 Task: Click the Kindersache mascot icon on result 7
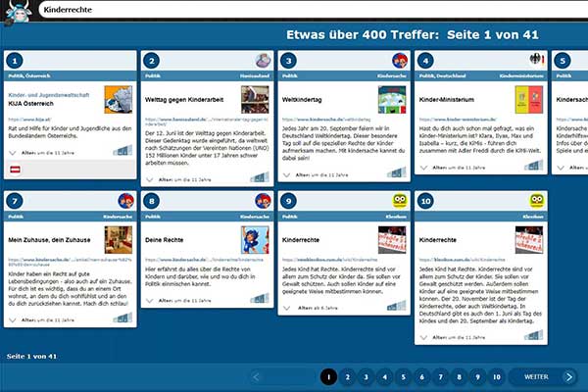(x=127, y=200)
